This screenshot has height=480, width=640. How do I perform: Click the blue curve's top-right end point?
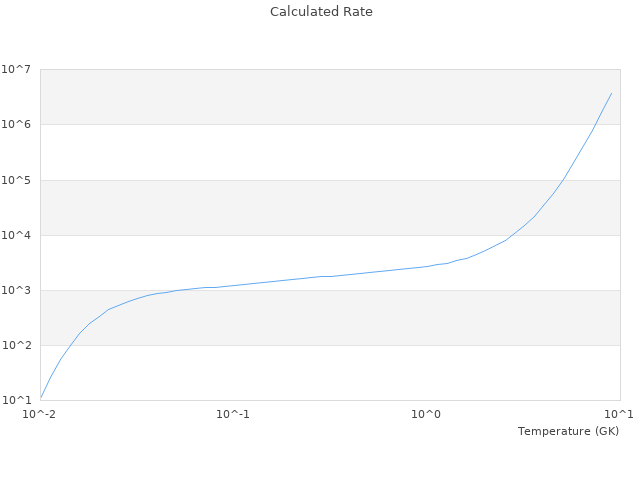pos(611,93)
